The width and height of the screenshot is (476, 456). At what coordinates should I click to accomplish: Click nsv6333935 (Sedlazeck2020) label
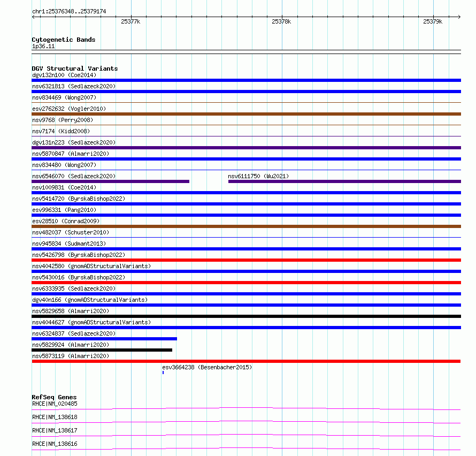pyautogui.click(x=74, y=288)
